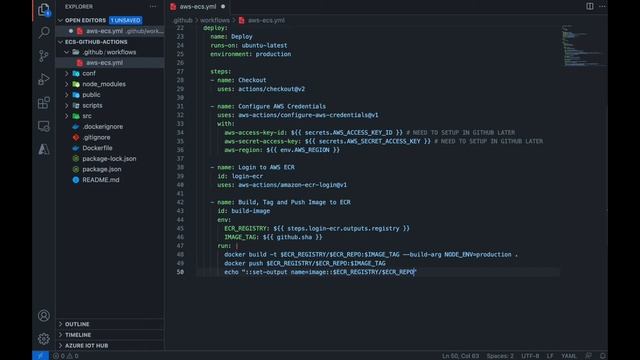The height and width of the screenshot is (360, 640).
Task: Open the Accounts icon
Action: pyautogui.click(x=44, y=316)
